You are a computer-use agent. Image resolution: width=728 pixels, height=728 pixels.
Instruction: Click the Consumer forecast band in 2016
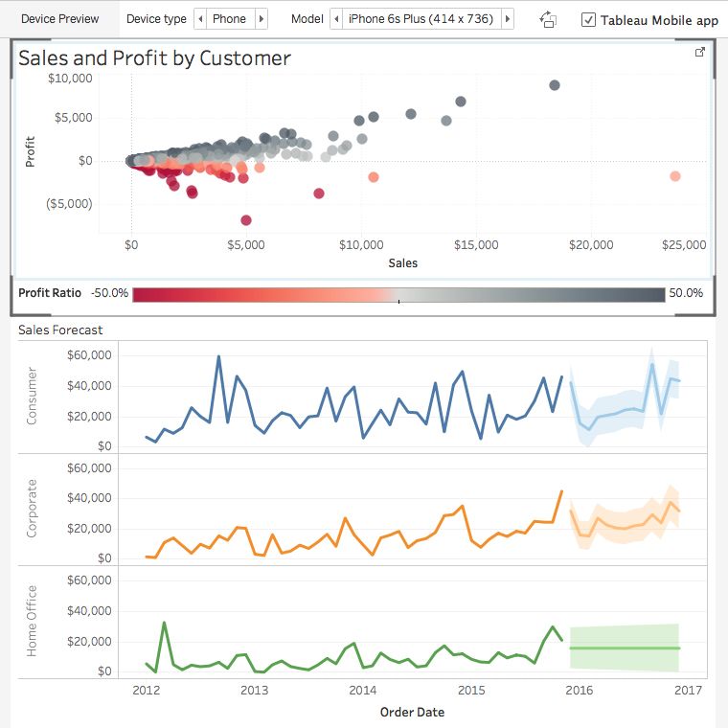(x=623, y=410)
